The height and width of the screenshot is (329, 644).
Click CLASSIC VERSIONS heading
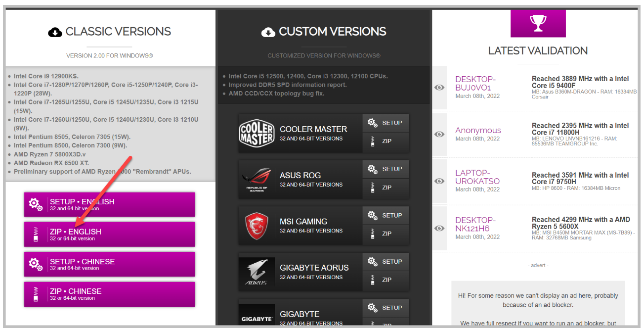click(x=118, y=32)
